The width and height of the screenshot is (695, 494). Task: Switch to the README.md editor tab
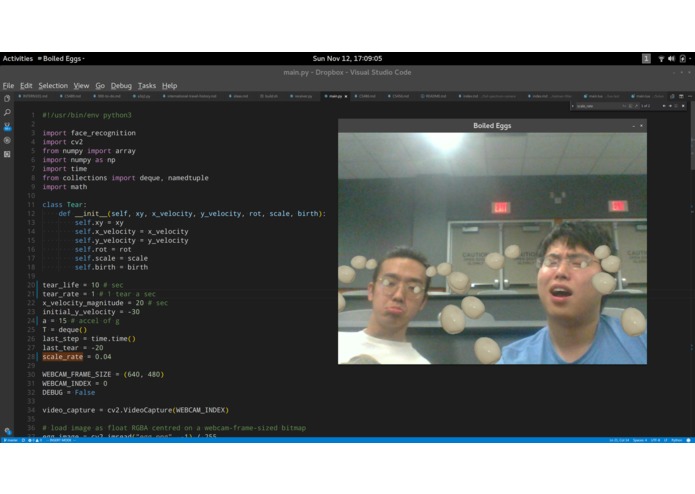433,96
